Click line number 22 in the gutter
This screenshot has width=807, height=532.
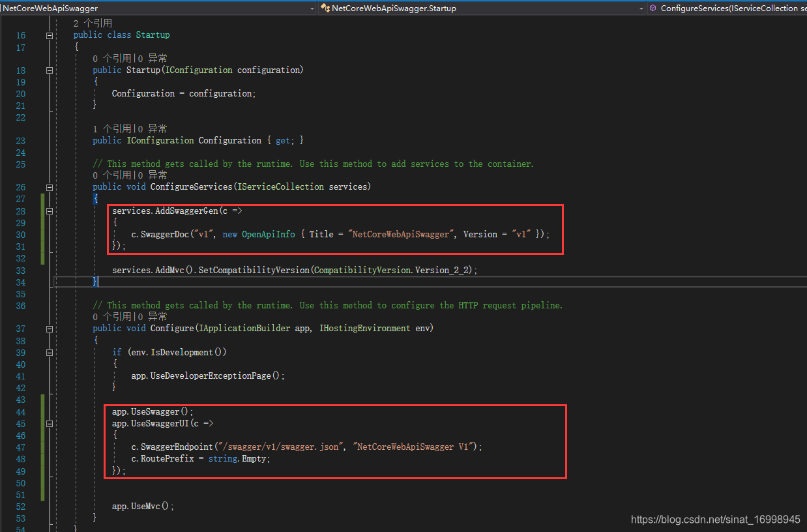(x=20, y=117)
